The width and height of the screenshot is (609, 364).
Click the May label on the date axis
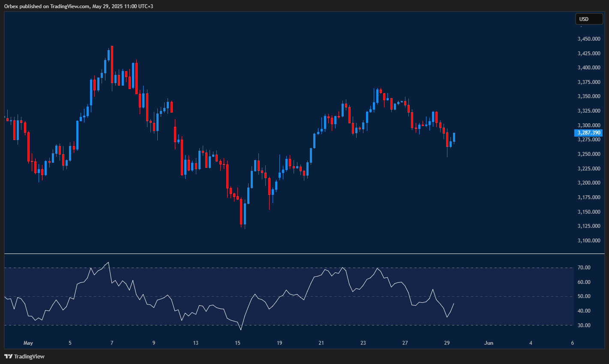click(x=28, y=343)
